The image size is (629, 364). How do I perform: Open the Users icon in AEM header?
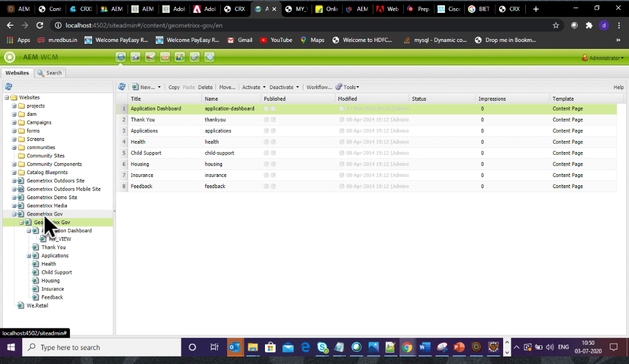coord(180,57)
